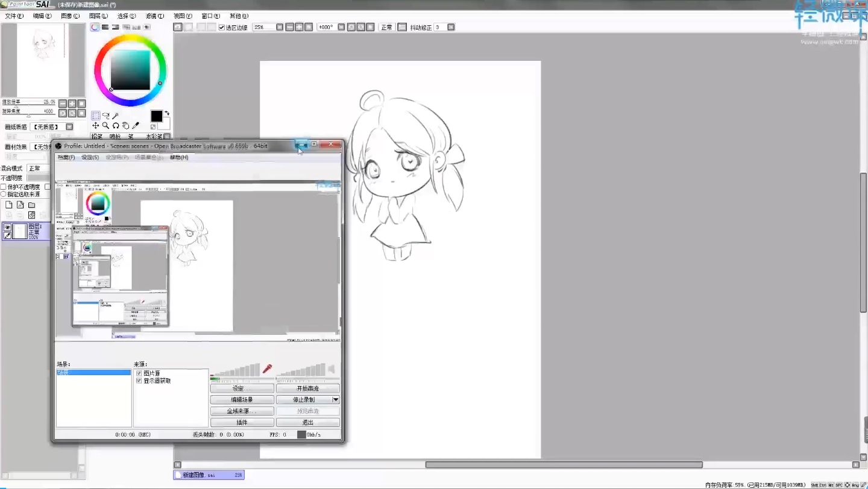Open the blending mode (混合模式) dropdown
The height and width of the screenshot is (489, 868).
39,168
